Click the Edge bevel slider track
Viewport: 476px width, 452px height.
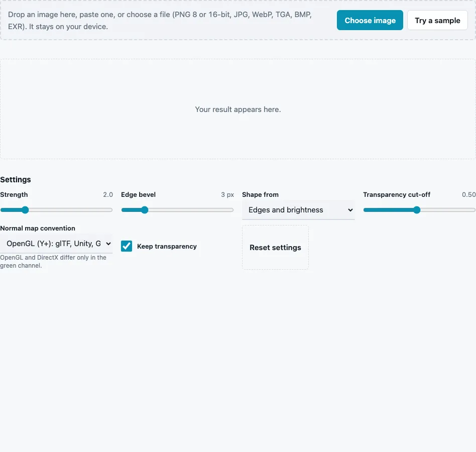point(177,210)
